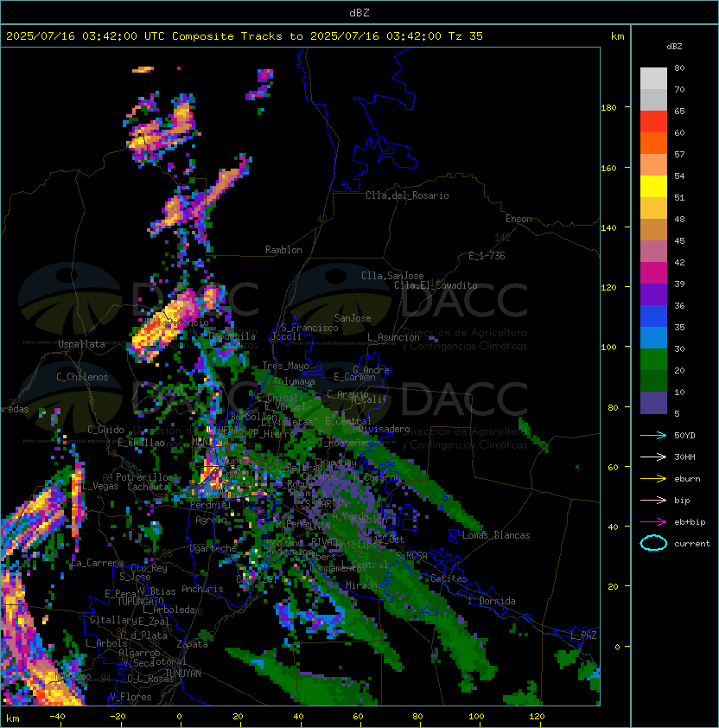Click the 'Catitas' map label
Viewport: 719px width, 728px height.
[449, 579]
